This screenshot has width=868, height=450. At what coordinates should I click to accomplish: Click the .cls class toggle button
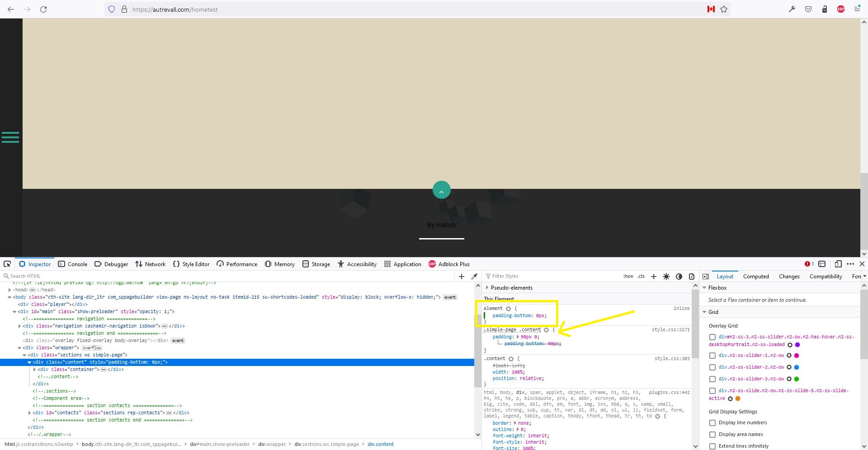tap(641, 277)
